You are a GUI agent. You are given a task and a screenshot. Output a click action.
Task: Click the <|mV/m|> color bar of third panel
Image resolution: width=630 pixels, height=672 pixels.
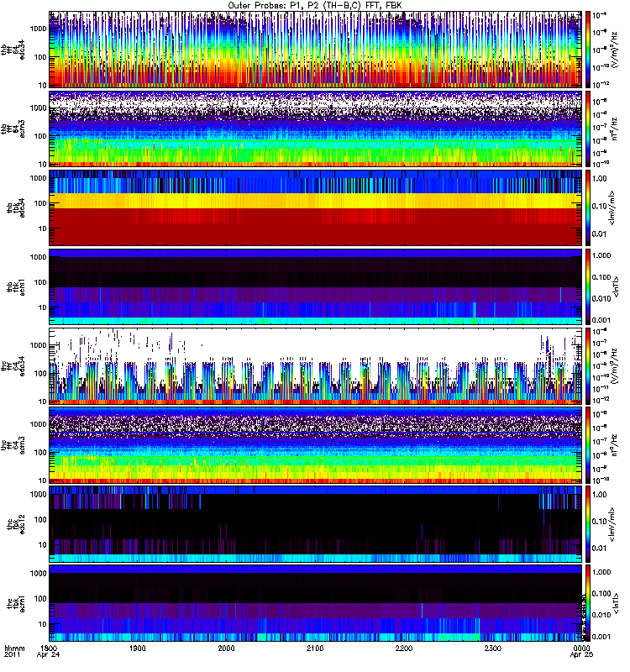pos(588,207)
